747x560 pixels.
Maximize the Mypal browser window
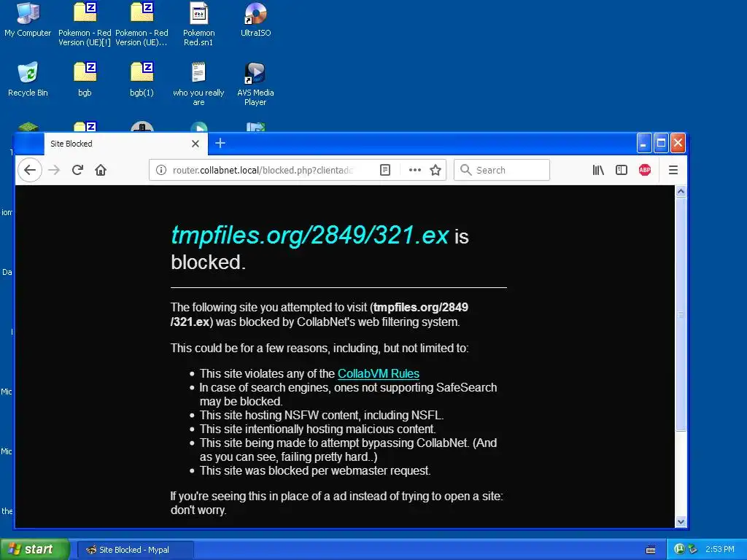point(661,143)
